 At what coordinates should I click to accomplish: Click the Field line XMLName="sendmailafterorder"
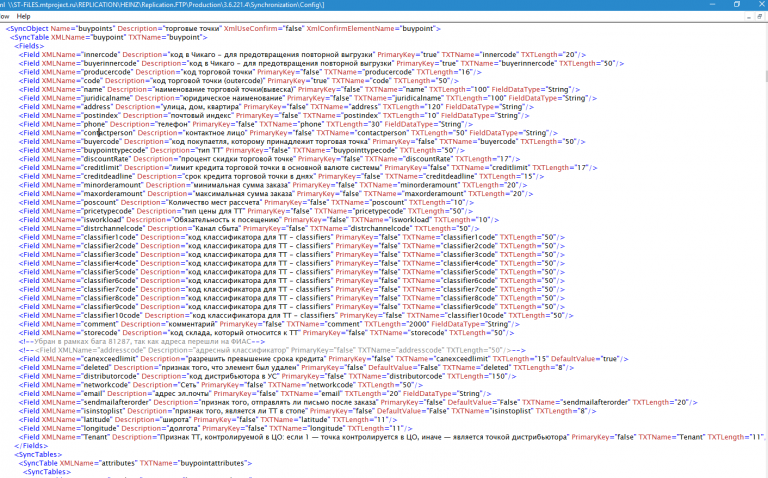tap(358, 402)
